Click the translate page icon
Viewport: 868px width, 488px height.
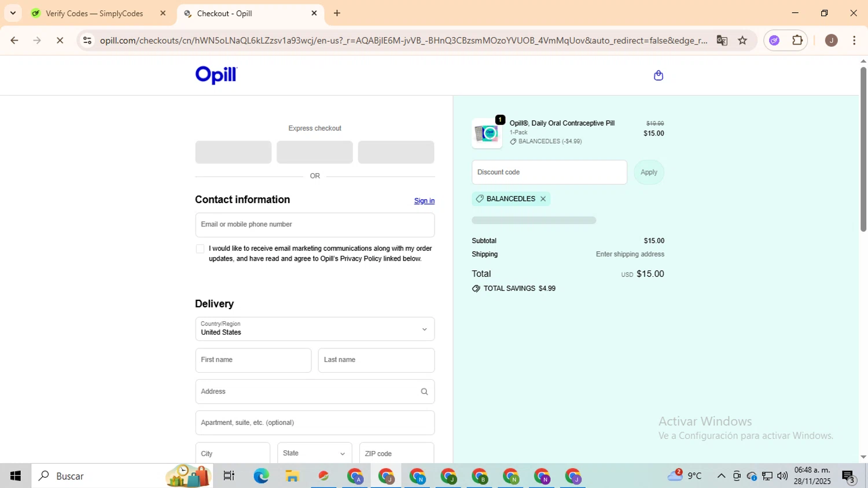(722, 41)
